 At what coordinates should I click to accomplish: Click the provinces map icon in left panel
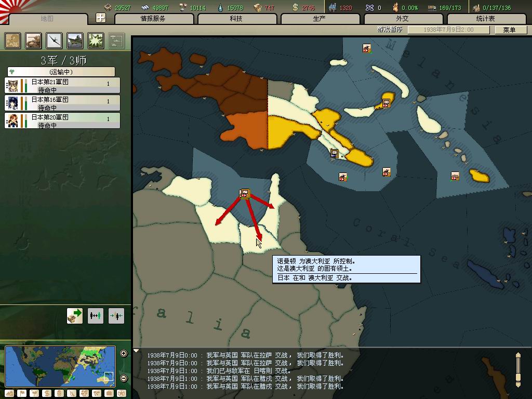[x=13, y=41]
